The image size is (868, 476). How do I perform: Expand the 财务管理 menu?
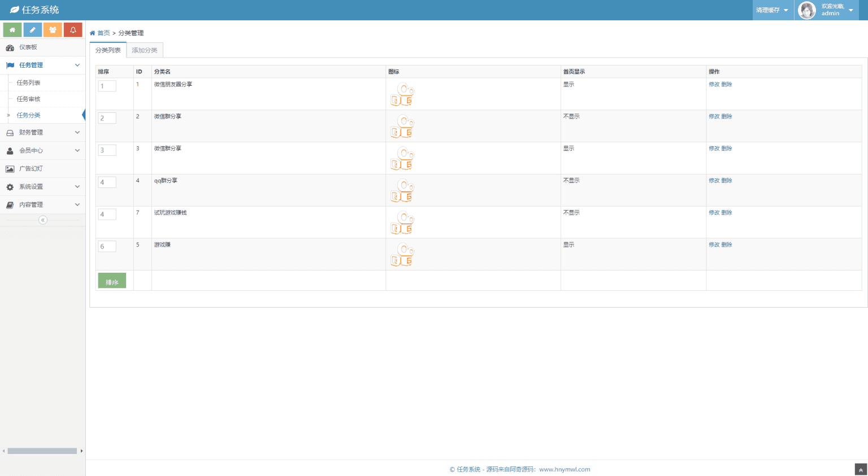click(43, 133)
